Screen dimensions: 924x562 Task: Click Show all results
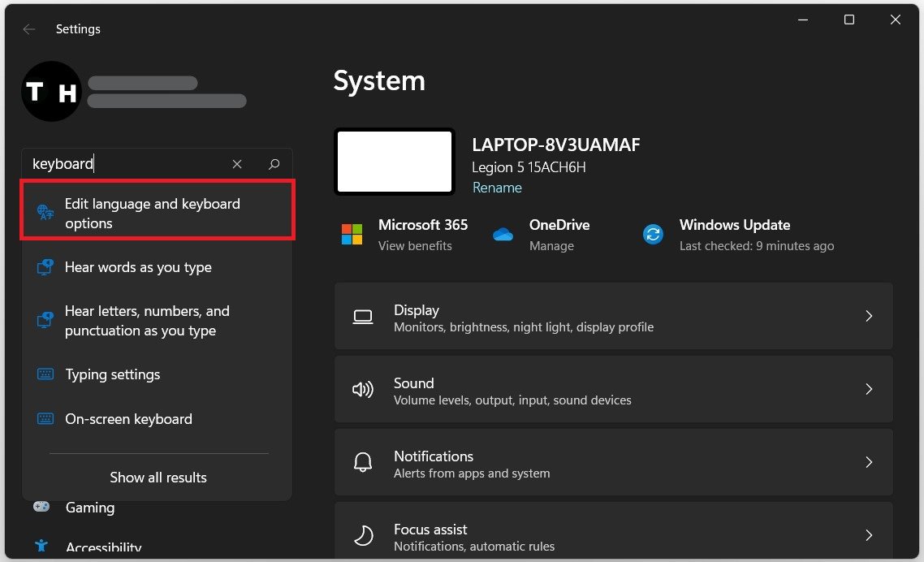click(158, 478)
